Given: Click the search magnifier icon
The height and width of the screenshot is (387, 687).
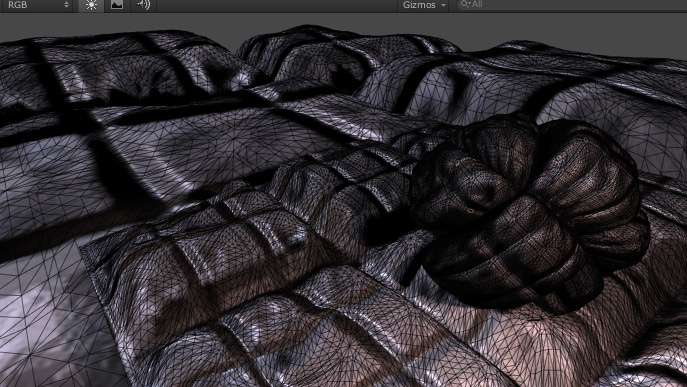Looking at the screenshot, I should coord(465,4).
